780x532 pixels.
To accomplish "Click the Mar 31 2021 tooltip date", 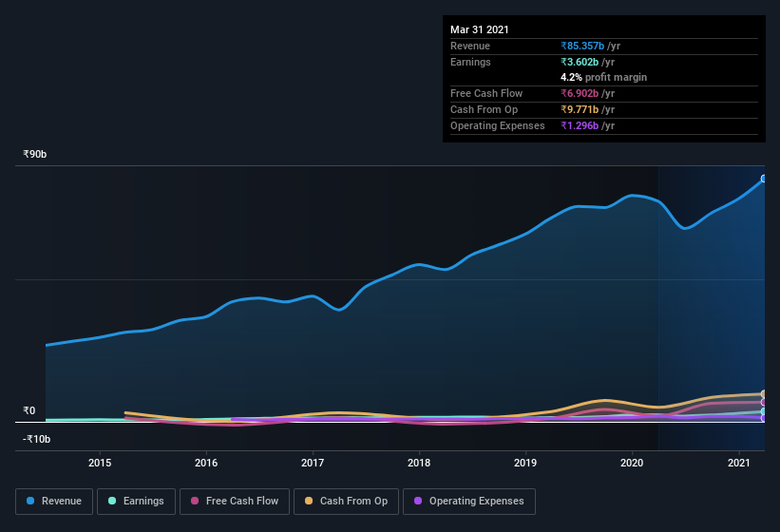I will point(480,29).
